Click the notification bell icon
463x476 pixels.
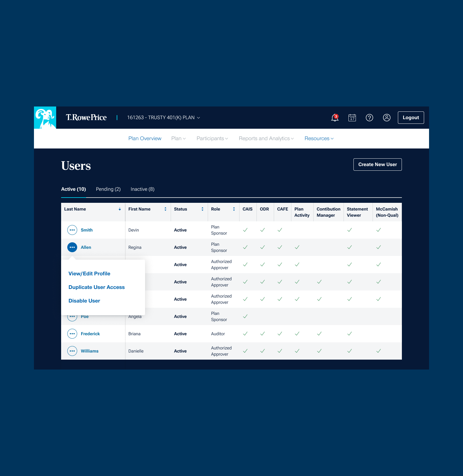335,118
